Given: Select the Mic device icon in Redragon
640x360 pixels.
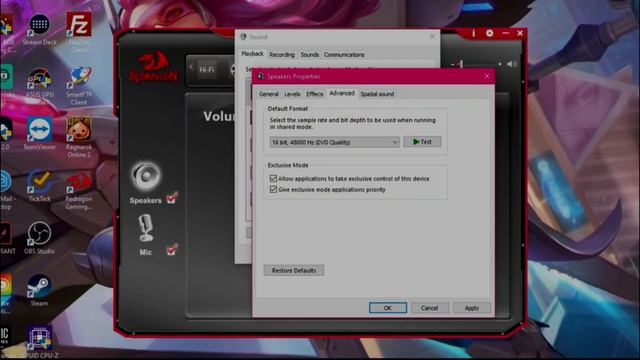Looking at the screenshot, I should click(x=145, y=229).
